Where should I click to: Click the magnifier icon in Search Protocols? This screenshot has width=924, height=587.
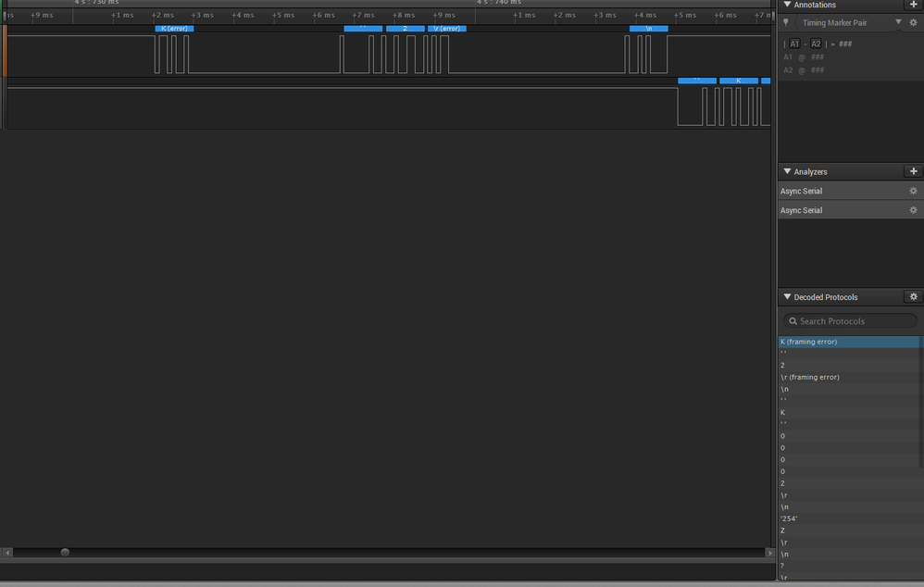pos(793,321)
